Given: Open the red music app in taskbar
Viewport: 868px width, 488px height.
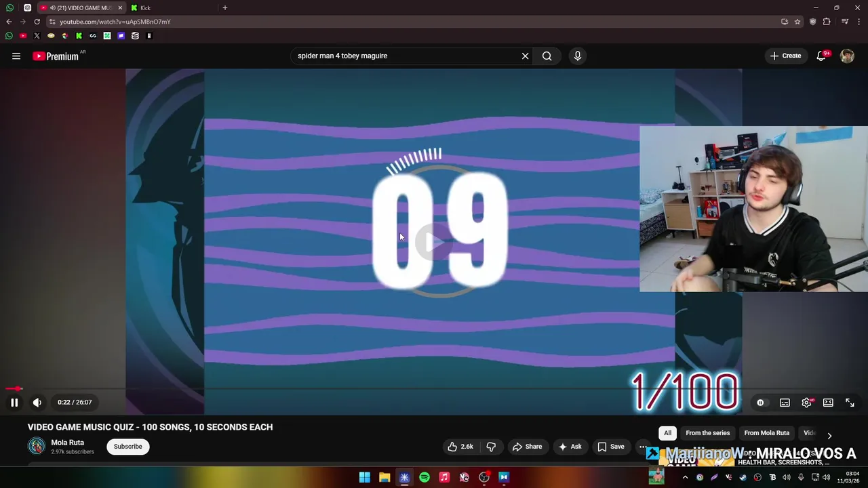Looking at the screenshot, I should (444, 477).
